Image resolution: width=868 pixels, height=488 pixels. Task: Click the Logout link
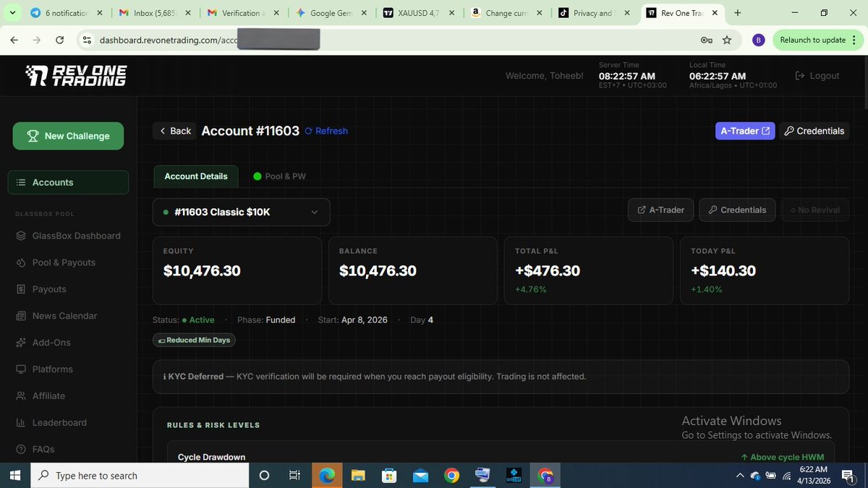coord(817,76)
